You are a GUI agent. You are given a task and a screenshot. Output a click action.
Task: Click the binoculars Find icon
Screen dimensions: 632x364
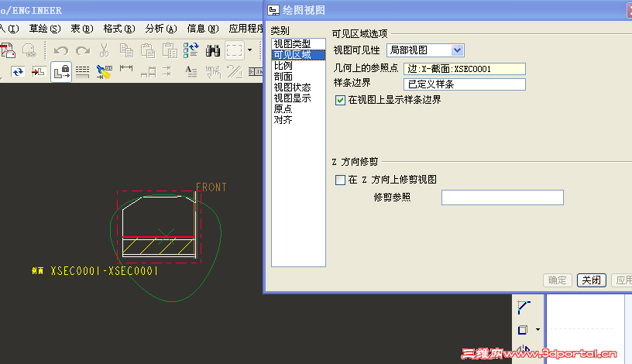click(x=212, y=51)
